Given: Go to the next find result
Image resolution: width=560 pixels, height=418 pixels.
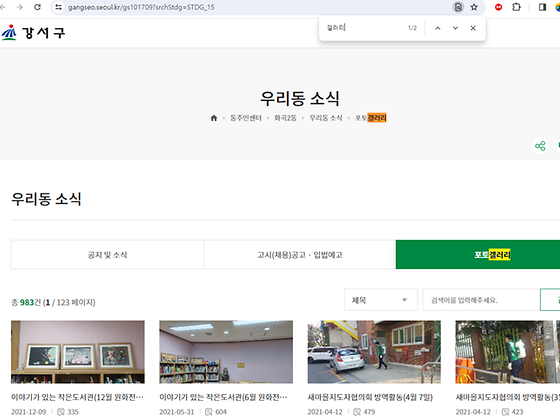Looking at the screenshot, I should (455, 28).
